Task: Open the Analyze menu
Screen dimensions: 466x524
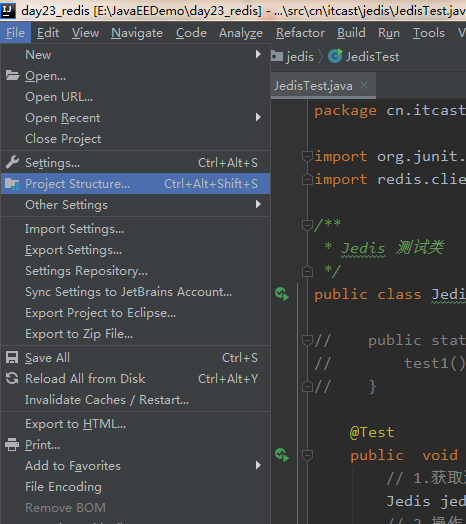Action: (x=241, y=33)
